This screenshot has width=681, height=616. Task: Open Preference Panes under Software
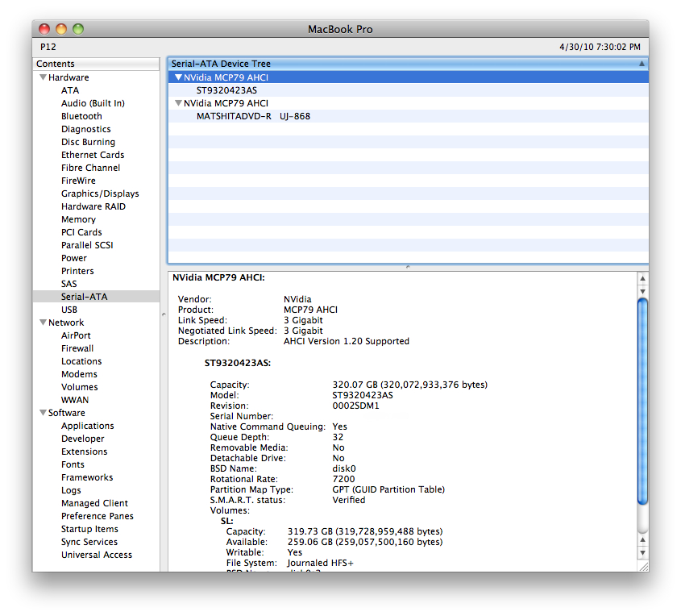(x=98, y=516)
